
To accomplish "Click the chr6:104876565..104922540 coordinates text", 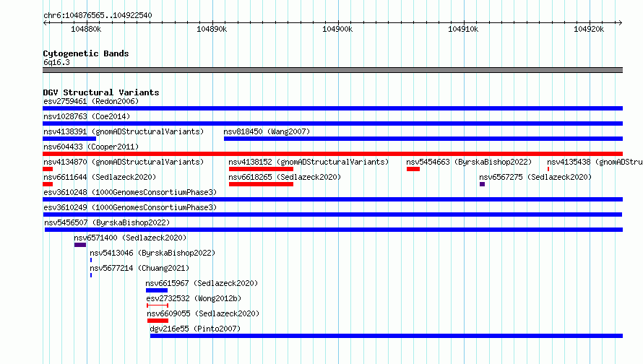I will 98,15.
